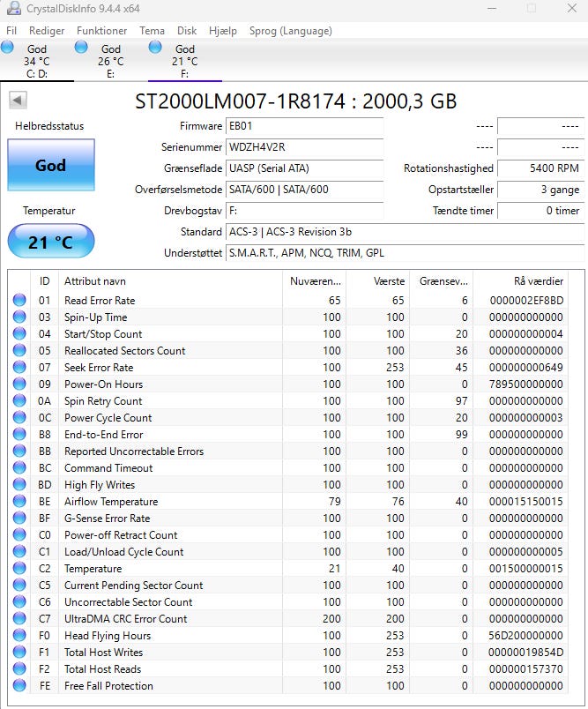The height and width of the screenshot is (709, 588).
Task: Click status orb for Airflow Temperature row
Action: click(19, 501)
